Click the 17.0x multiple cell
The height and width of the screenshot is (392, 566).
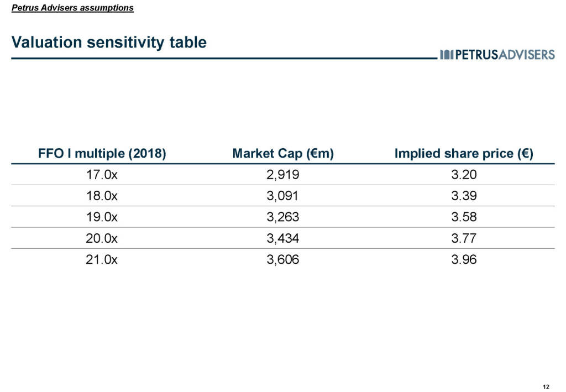(102, 175)
